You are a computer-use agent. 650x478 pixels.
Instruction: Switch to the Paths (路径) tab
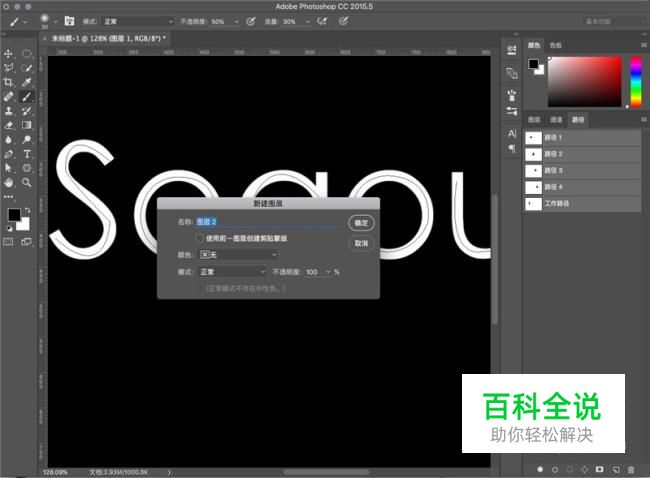click(578, 120)
